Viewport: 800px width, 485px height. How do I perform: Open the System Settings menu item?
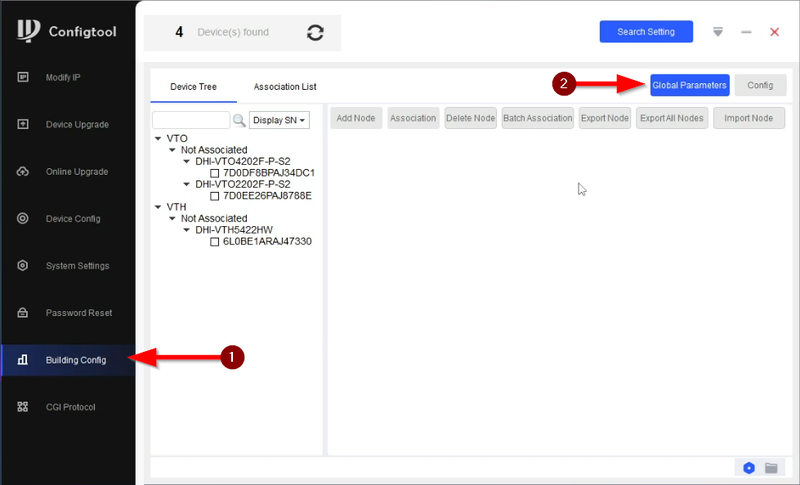click(x=78, y=266)
